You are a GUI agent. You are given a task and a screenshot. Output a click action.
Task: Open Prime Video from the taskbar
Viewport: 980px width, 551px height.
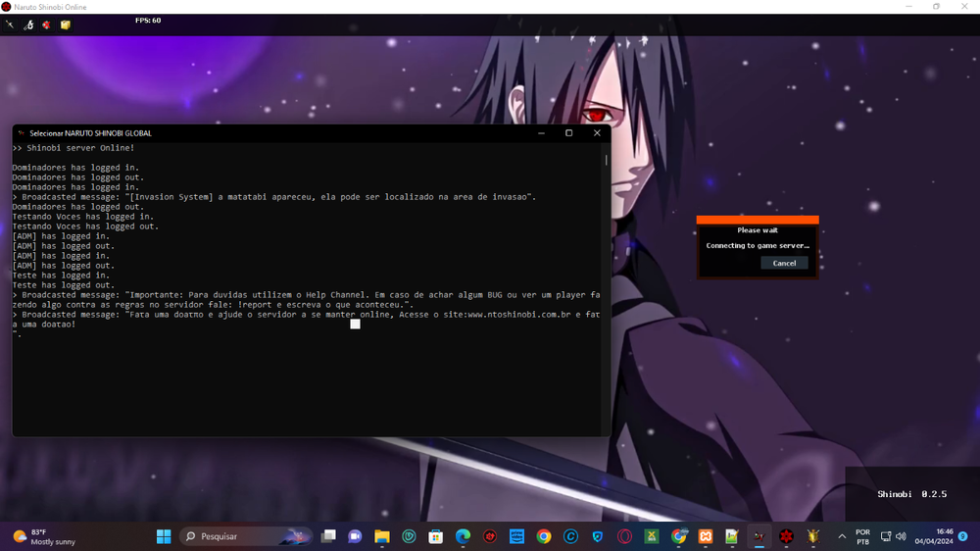pyautogui.click(x=516, y=536)
